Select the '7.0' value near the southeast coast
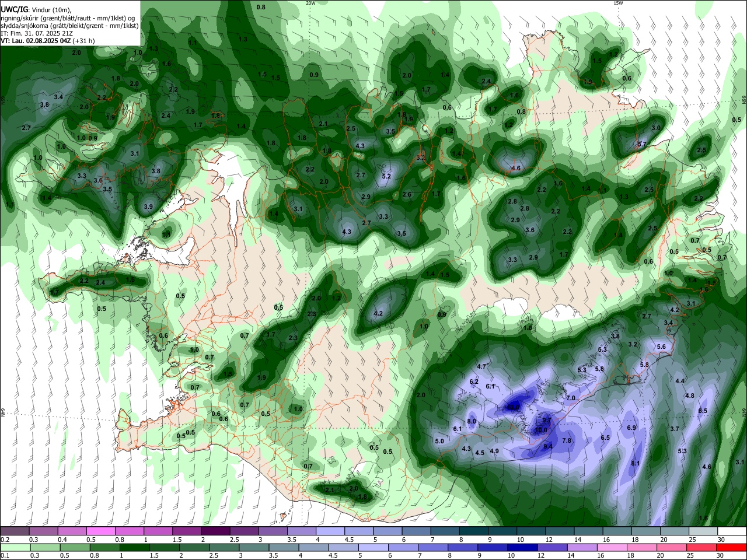 coord(571,398)
